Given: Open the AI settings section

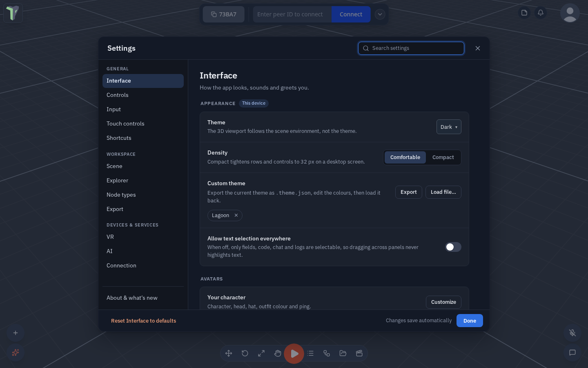Looking at the screenshot, I should [143, 251].
